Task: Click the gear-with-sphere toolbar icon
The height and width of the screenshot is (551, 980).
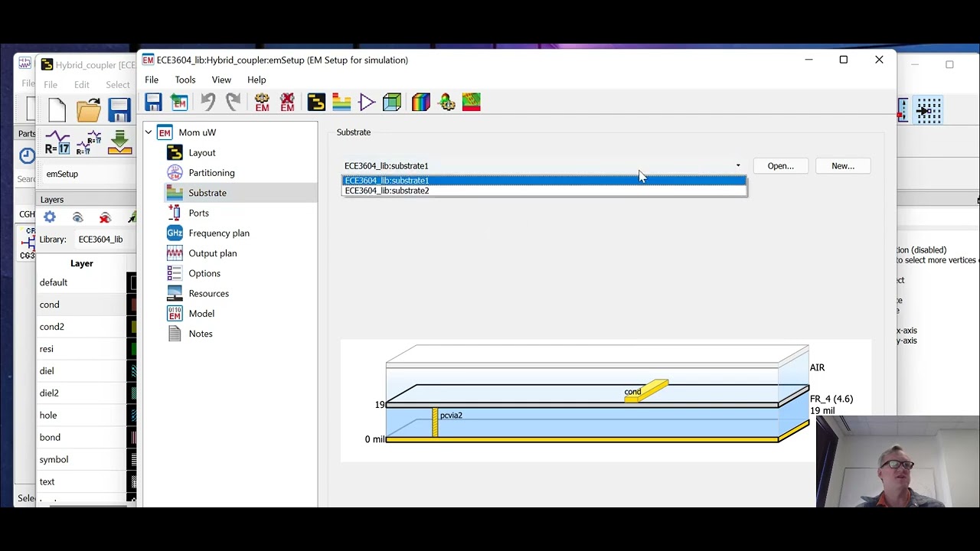Action: click(446, 103)
